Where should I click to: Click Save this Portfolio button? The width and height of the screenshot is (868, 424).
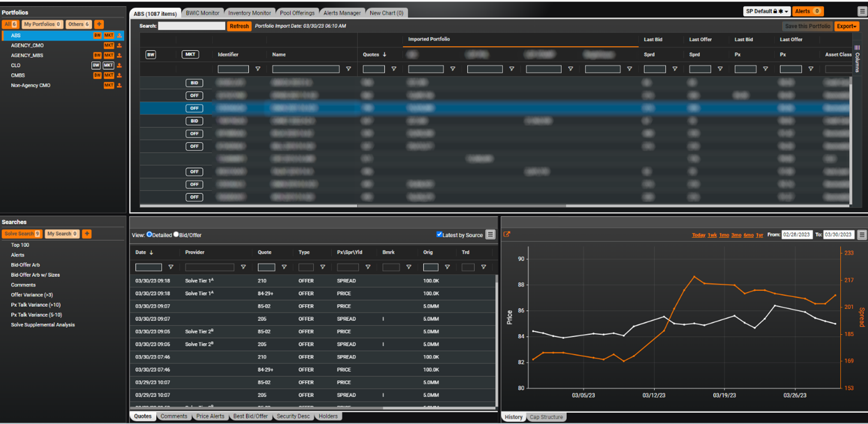(x=807, y=26)
